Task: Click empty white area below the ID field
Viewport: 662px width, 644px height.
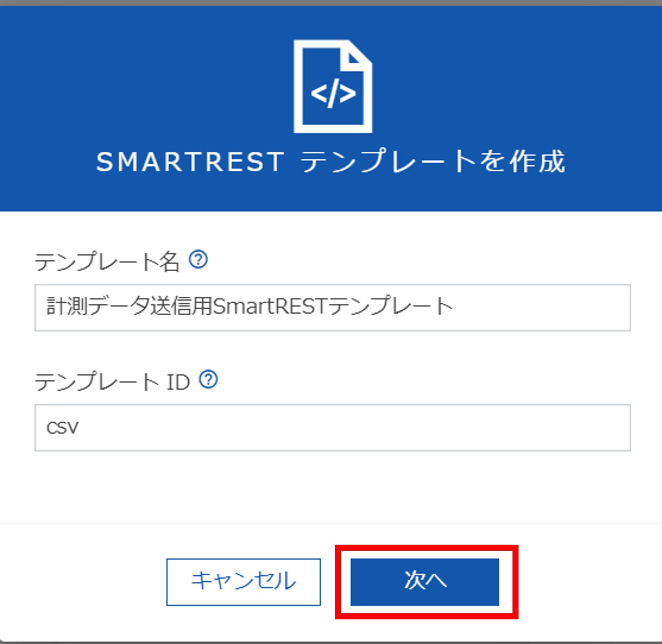Action: (333, 486)
